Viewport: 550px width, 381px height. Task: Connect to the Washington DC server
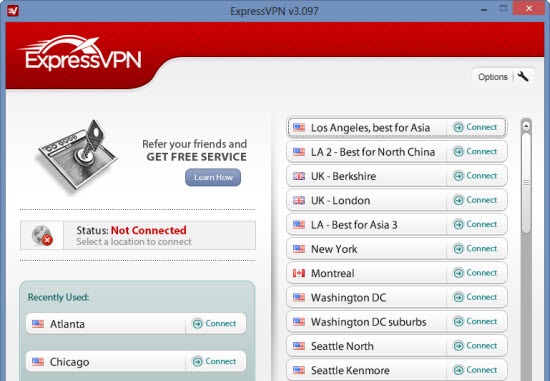[x=475, y=297]
